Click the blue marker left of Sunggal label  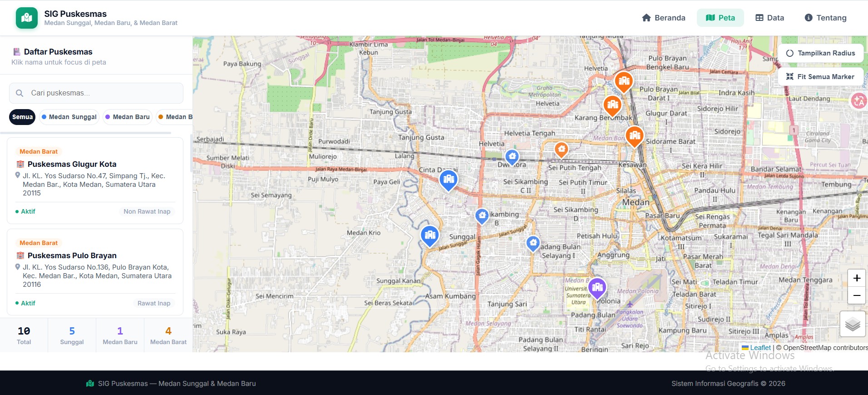[429, 236]
